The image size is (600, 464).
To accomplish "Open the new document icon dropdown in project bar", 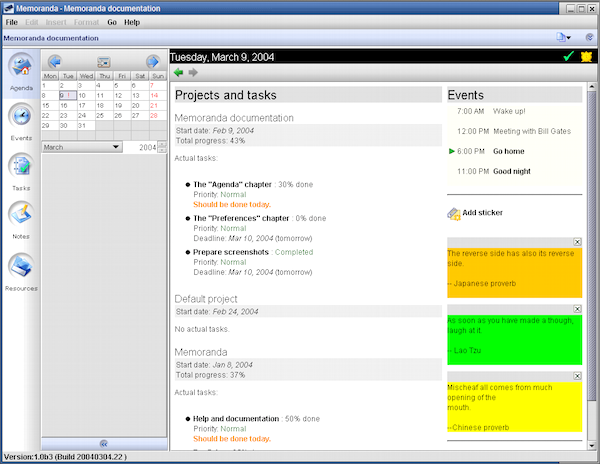I will point(563,37).
